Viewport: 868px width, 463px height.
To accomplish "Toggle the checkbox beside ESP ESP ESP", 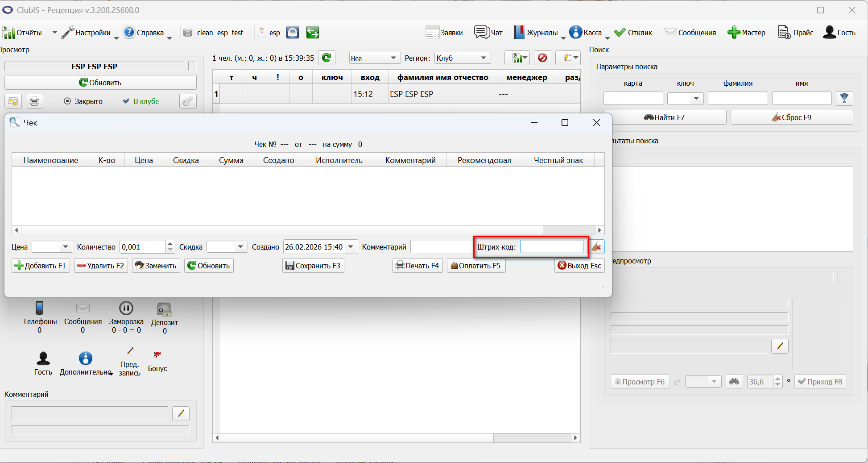I will click(192, 66).
